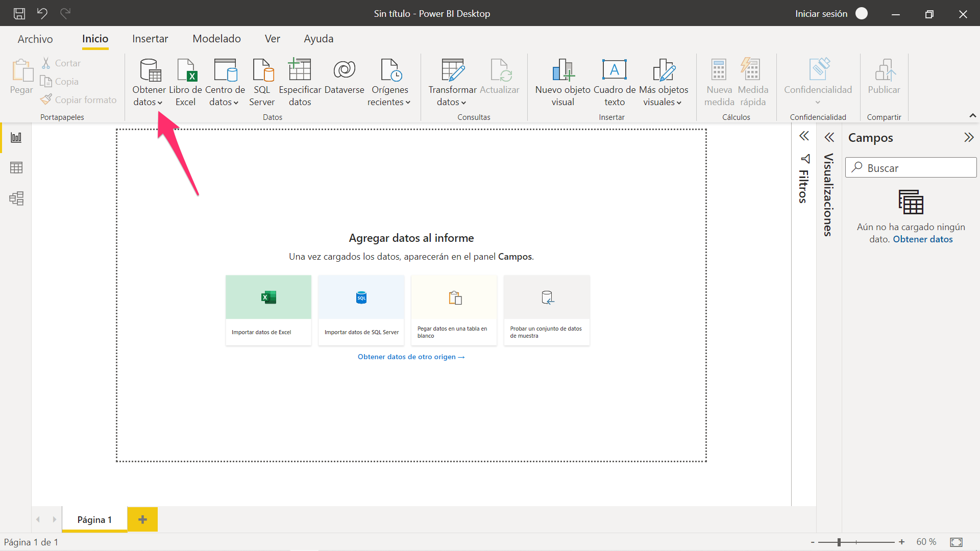
Task: Click the zoom slider handle
Action: (x=839, y=542)
